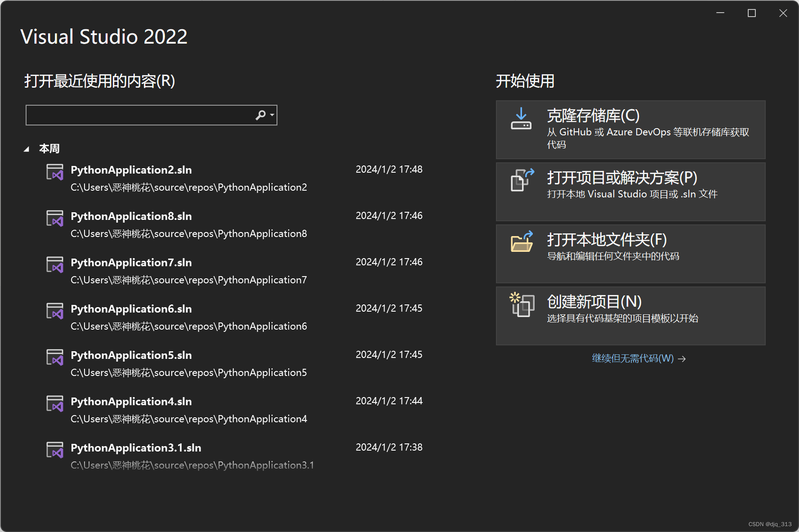The width and height of the screenshot is (799, 532).
Task: Open the search options dropdown arrow
Action: (x=272, y=115)
